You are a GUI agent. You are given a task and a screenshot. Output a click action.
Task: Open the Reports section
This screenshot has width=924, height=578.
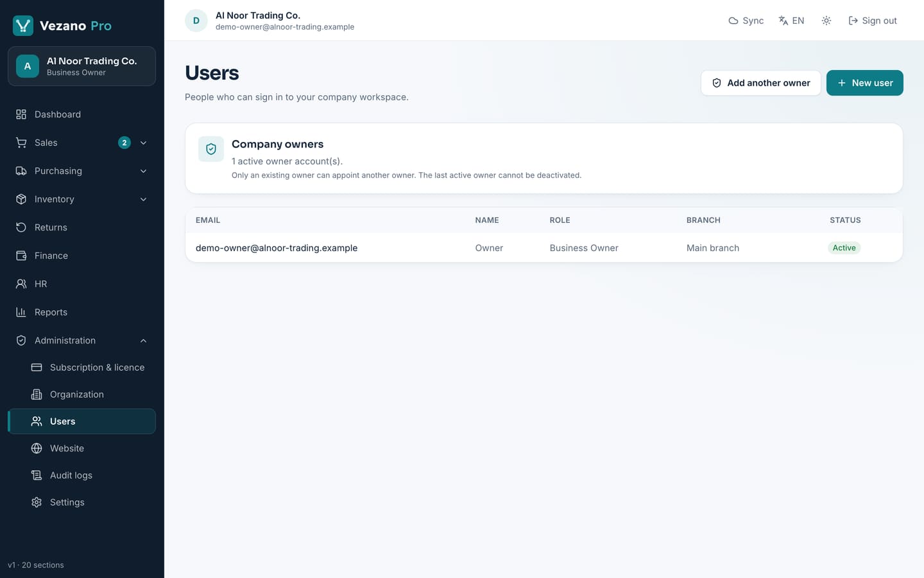point(81,312)
